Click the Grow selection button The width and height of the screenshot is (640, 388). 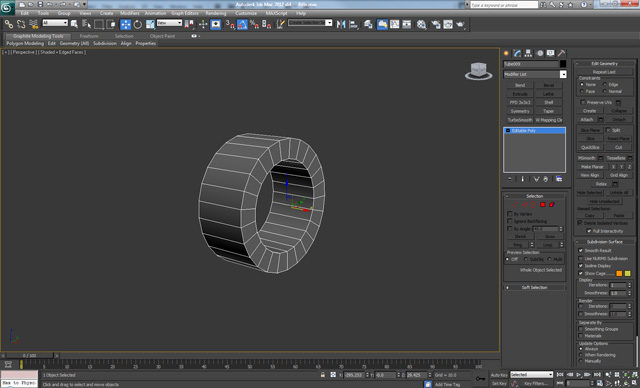click(550, 237)
